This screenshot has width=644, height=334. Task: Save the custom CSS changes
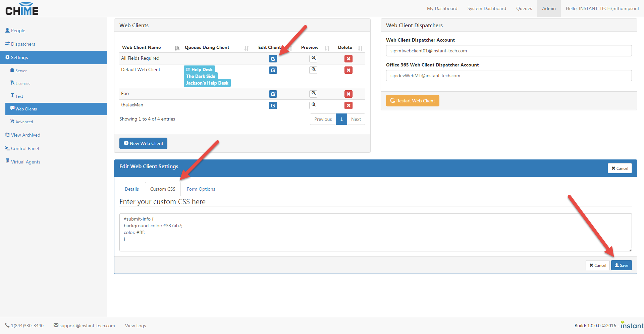coord(621,266)
